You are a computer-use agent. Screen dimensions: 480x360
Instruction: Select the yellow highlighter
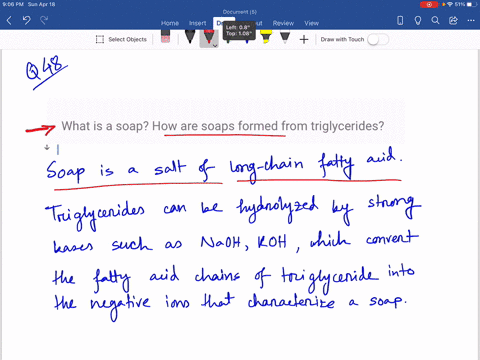266,37
